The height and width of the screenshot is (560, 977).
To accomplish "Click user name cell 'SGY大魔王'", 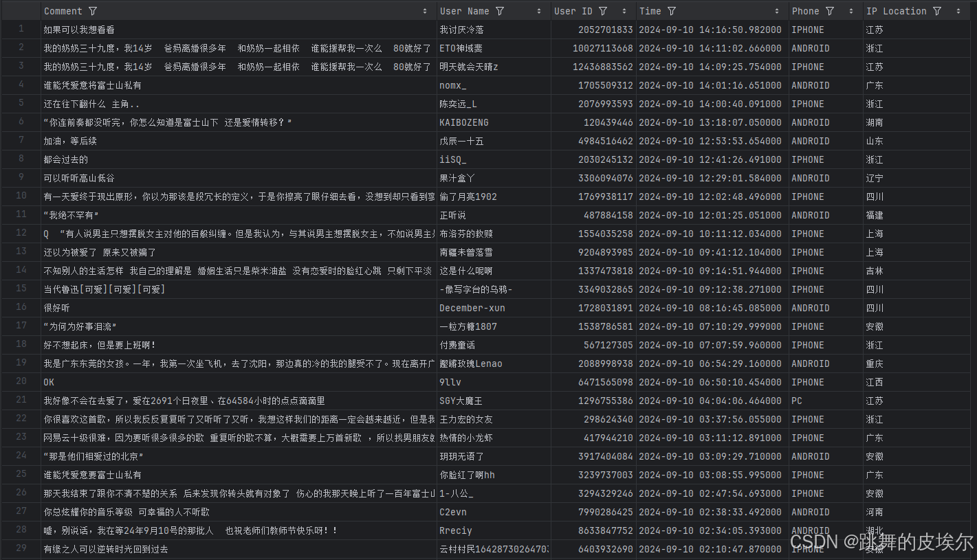I will coord(494,401).
